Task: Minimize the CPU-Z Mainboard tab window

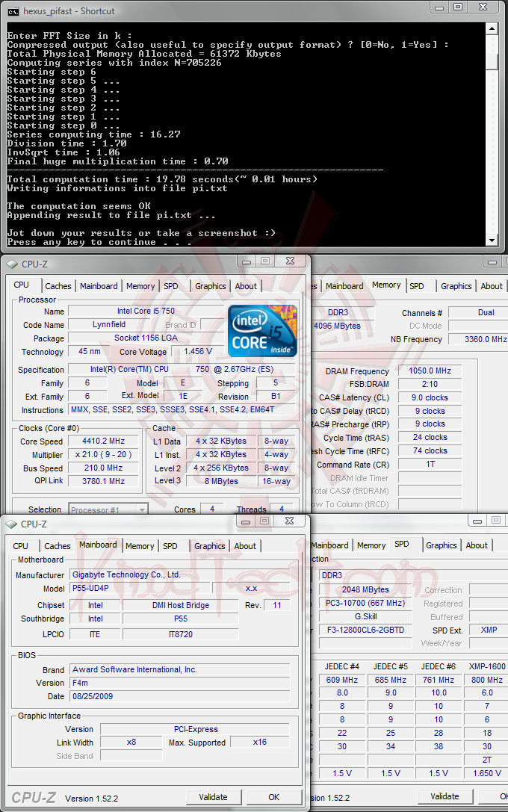Action: point(246,521)
